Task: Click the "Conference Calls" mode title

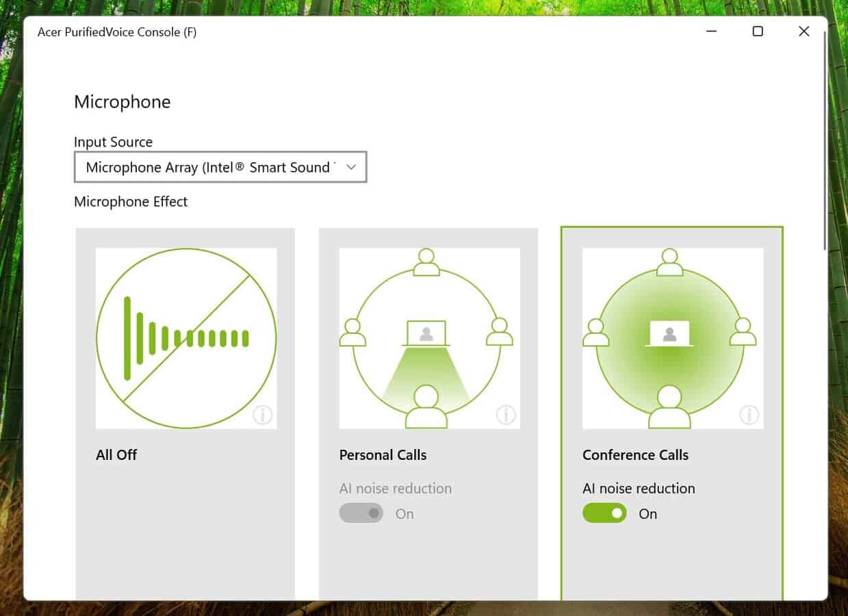Action: point(635,455)
